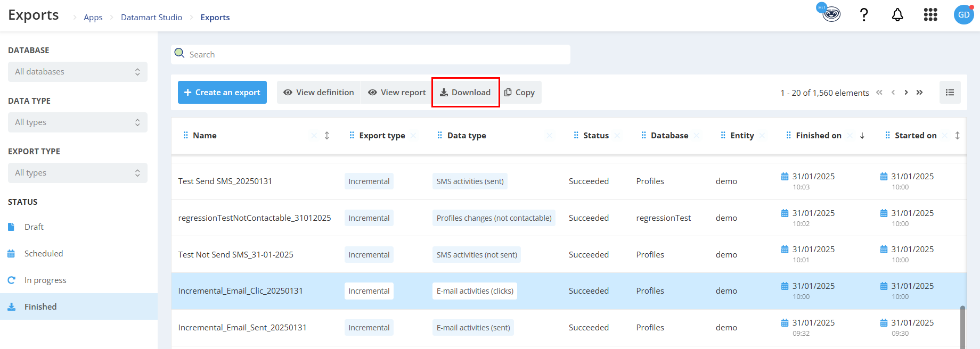The width and height of the screenshot is (980, 349).
Task: Select the Scheduled status filter
Action: pos(44,254)
